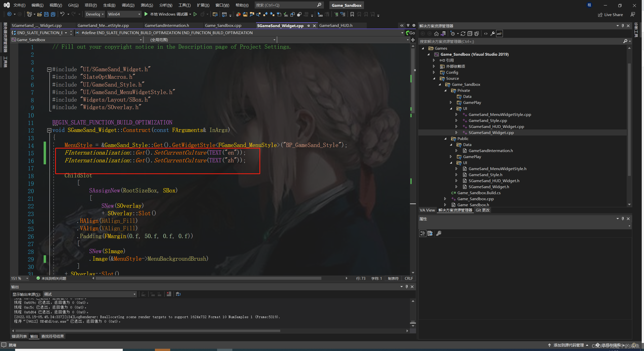This screenshot has width=644, height=351.
Task: Collapse the Construct function at line 12
Action: 49,130
